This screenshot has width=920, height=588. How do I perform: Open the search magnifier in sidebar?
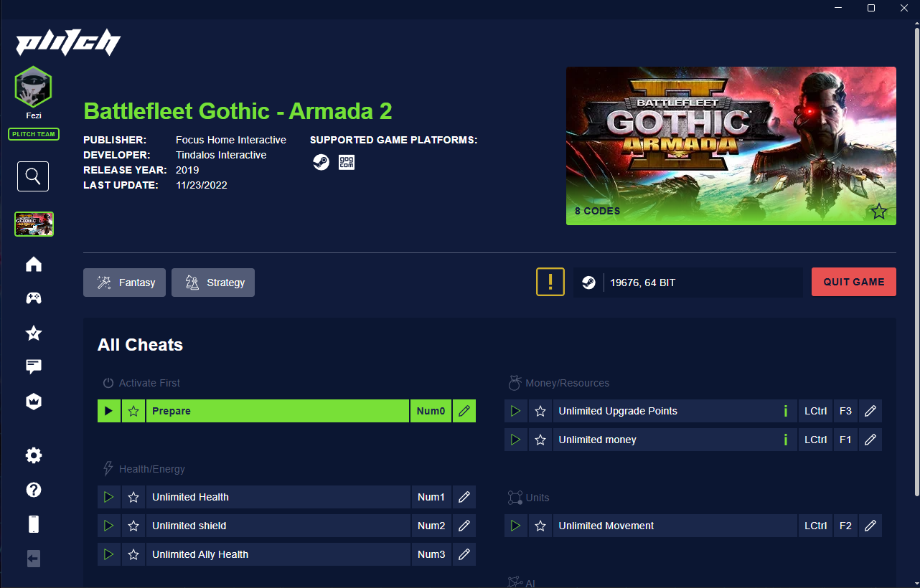(33, 176)
